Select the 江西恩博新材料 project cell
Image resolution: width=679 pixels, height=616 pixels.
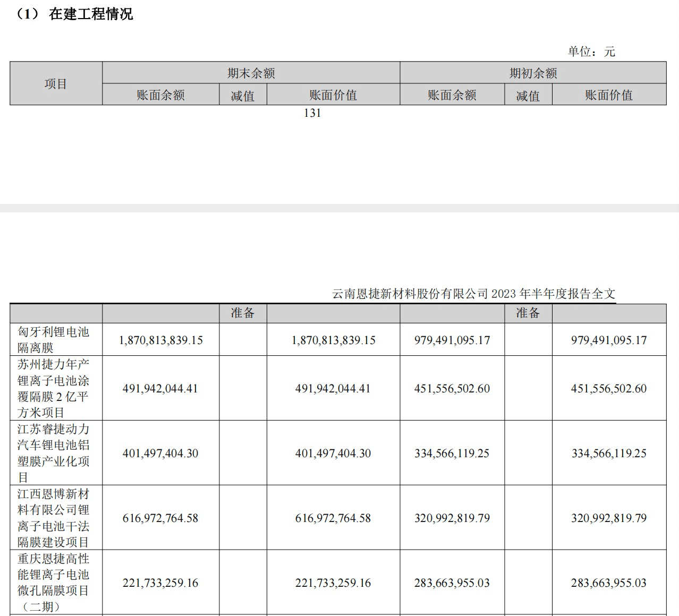coord(53,518)
